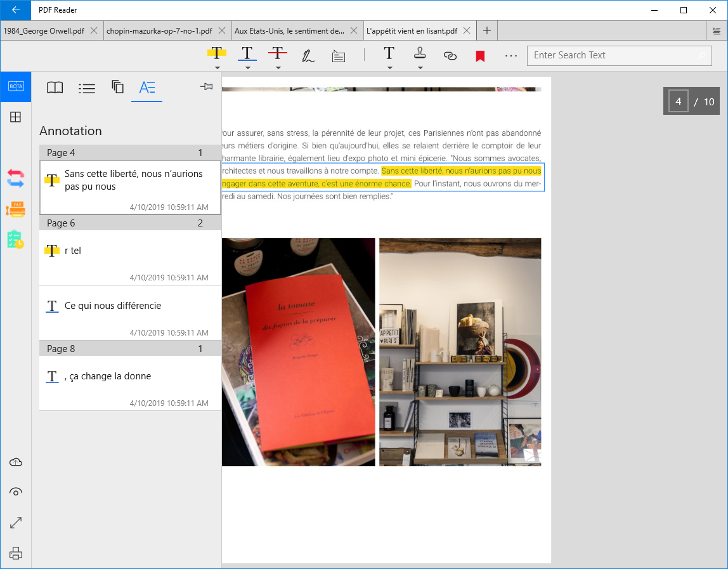Insert a link with the chain icon
Screen dimensions: 728x569
tap(450, 56)
